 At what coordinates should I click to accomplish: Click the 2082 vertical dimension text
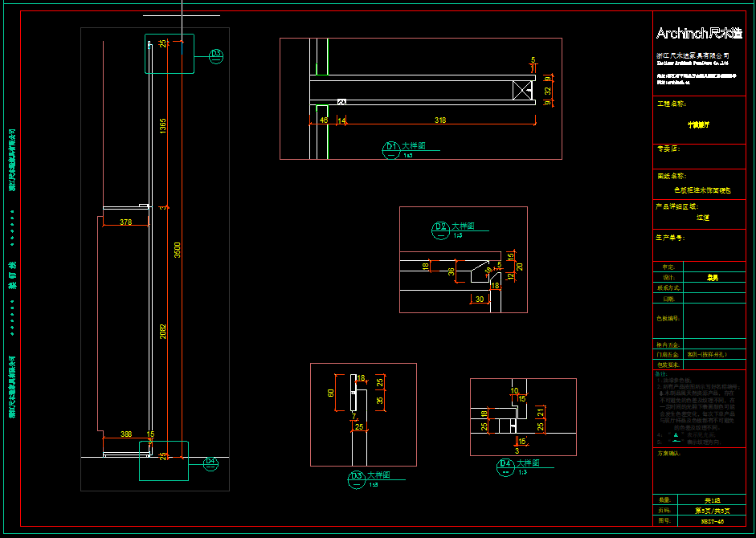[x=163, y=331]
